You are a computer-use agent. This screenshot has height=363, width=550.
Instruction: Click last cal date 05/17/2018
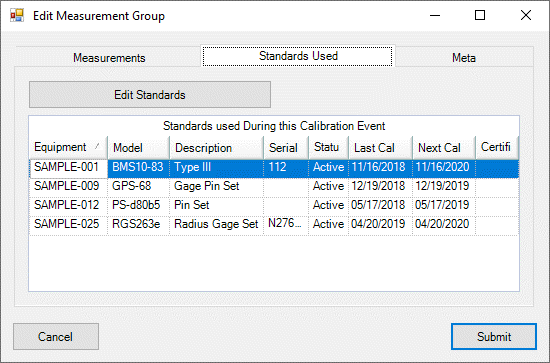coord(380,207)
